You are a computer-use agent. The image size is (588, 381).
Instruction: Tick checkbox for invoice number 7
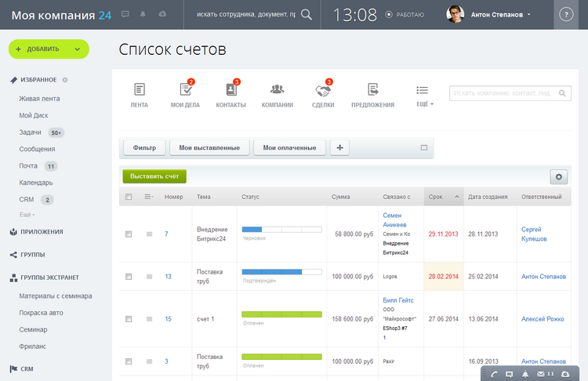[x=129, y=234]
